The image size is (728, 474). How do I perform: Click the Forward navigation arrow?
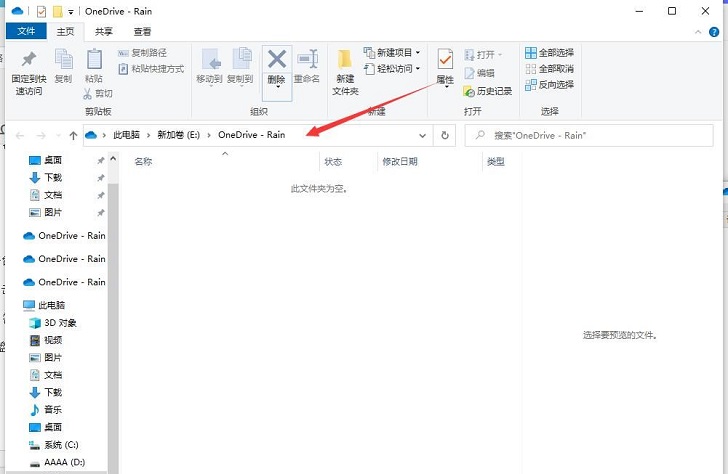coord(41,136)
